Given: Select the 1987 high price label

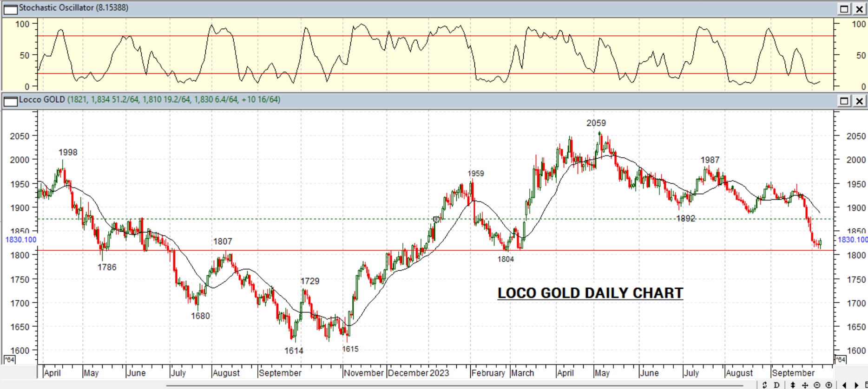Looking at the screenshot, I should [710, 160].
